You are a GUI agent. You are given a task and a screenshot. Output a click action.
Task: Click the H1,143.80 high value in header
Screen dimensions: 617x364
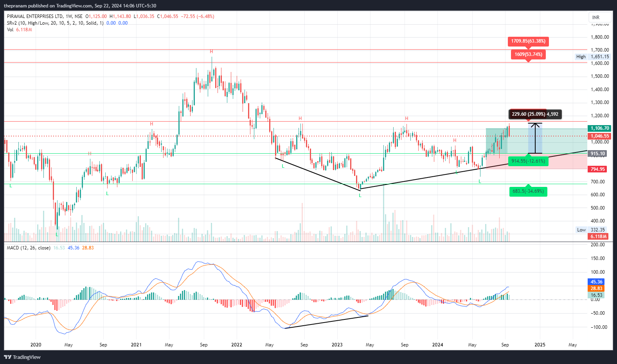click(x=120, y=16)
